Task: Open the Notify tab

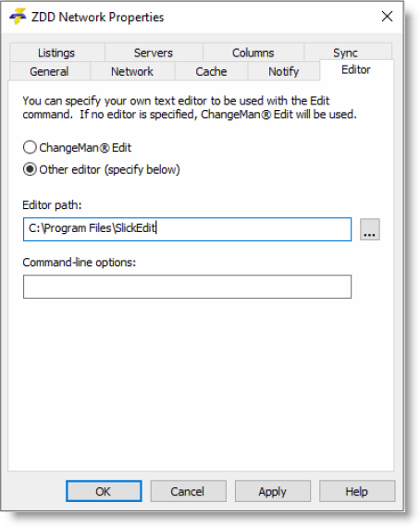Action: (x=283, y=71)
